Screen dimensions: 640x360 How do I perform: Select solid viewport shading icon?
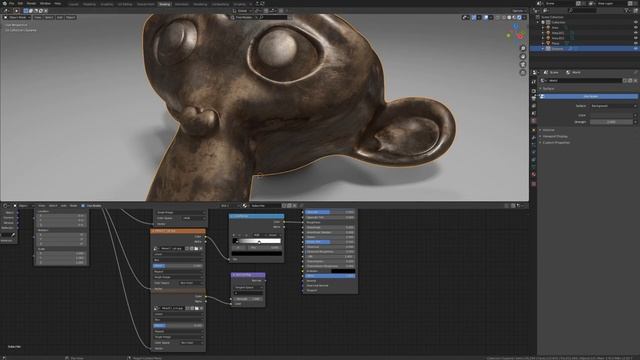tap(509, 18)
